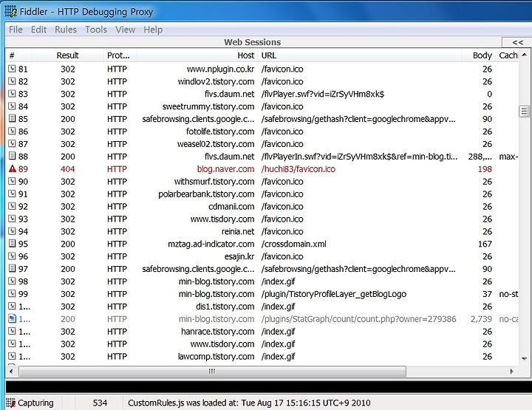Click redirect icon of session 81
The width and height of the screenshot is (532, 410).
click(12, 69)
